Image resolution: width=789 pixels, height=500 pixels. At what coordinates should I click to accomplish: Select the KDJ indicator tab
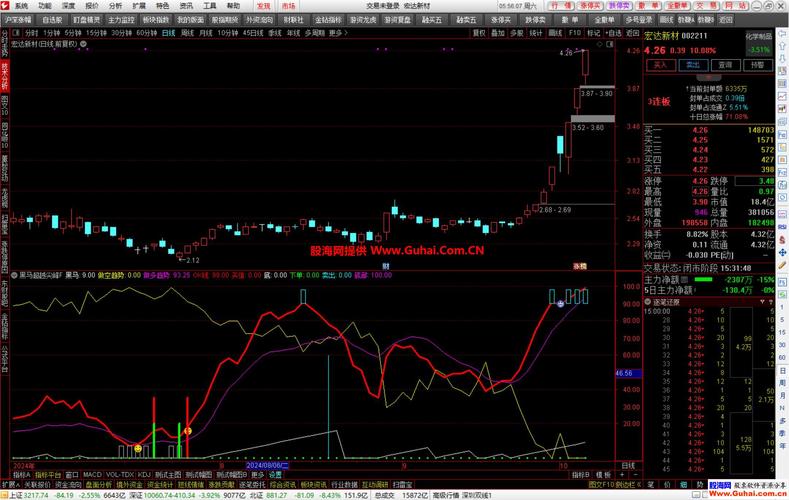point(144,475)
